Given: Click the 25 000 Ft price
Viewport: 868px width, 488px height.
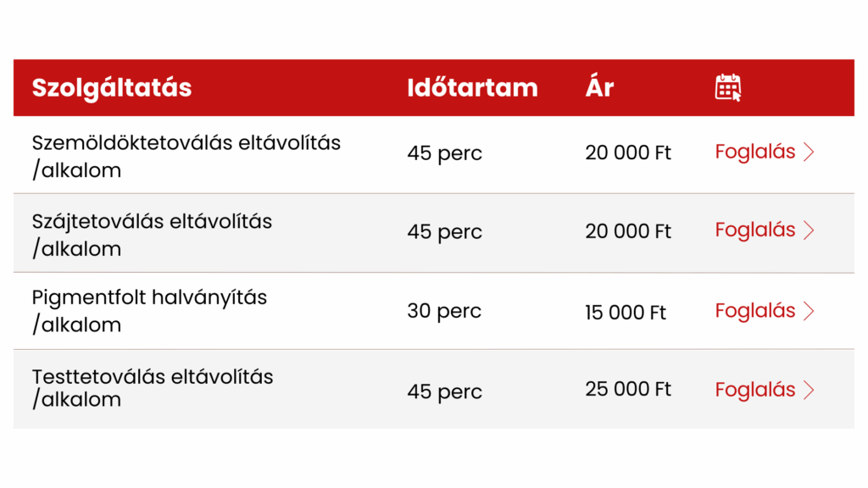Looking at the screenshot, I should point(628,389).
